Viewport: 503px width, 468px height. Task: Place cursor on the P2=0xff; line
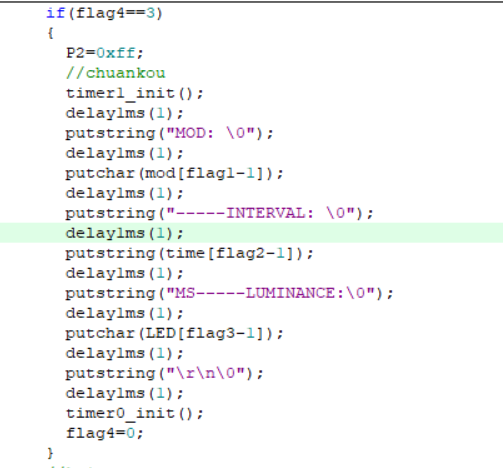click(105, 53)
